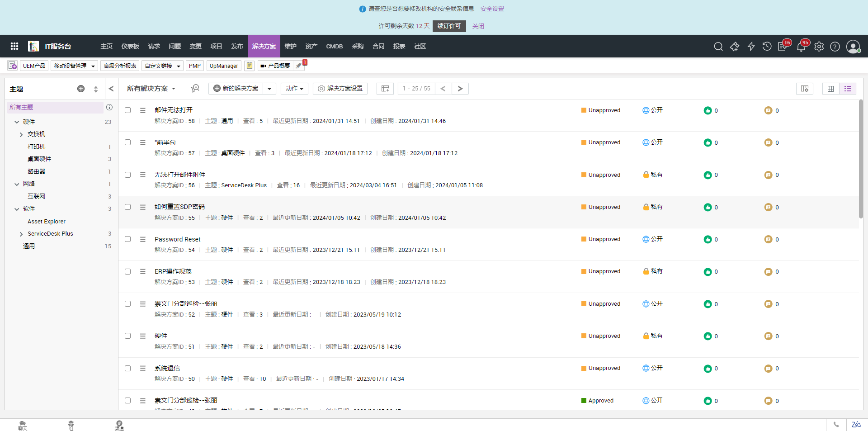Open the global search icon
The image size is (868, 431).
click(718, 47)
